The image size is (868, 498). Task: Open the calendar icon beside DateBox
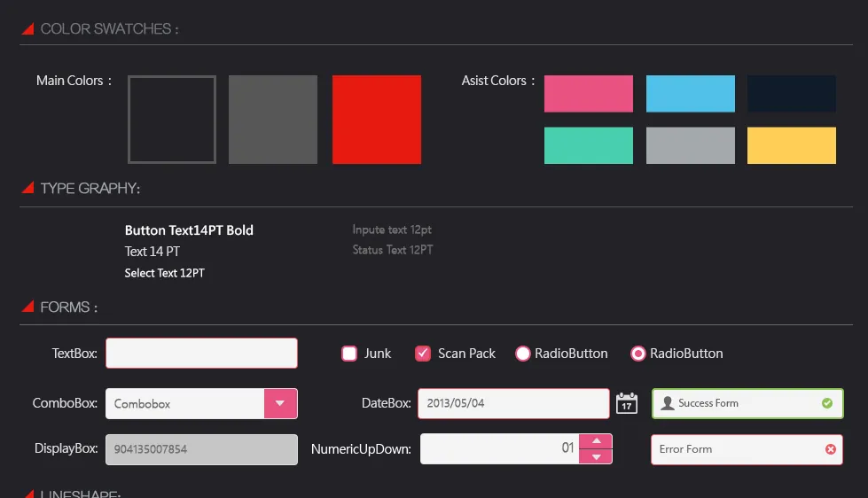tap(627, 403)
